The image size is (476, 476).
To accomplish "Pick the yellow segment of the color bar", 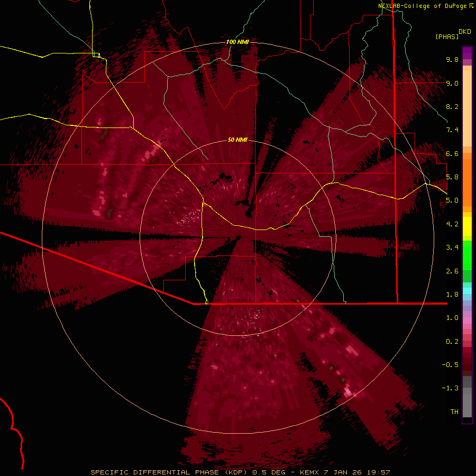I will click(x=467, y=226).
